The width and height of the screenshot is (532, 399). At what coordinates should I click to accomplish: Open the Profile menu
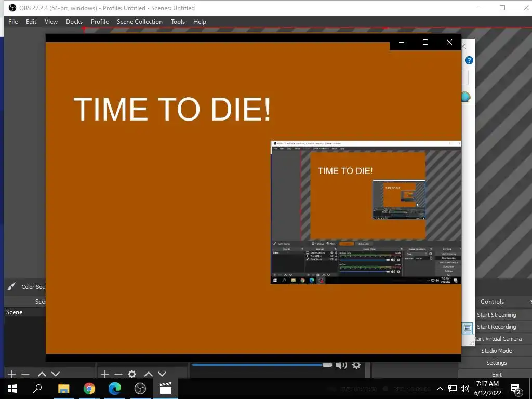click(99, 22)
